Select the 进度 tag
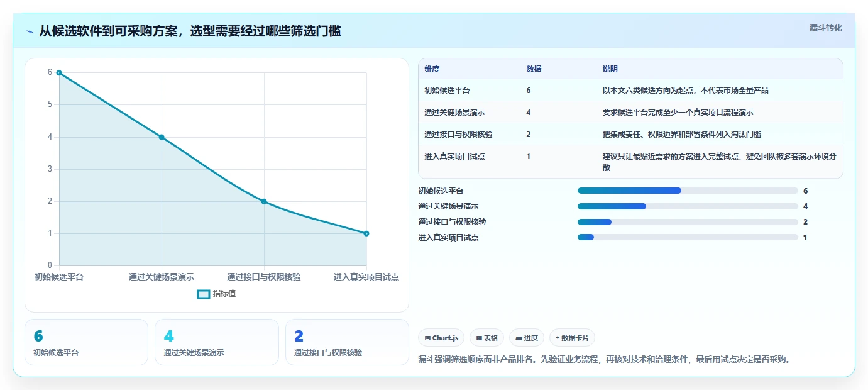The height and width of the screenshot is (390, 868). coord(527,338)
